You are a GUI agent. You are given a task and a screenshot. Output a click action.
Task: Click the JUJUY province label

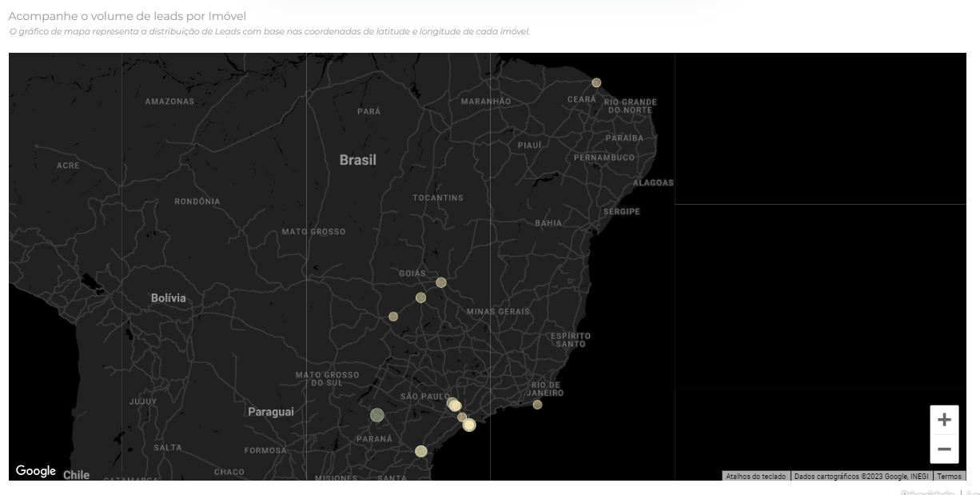tap(143, 401)
